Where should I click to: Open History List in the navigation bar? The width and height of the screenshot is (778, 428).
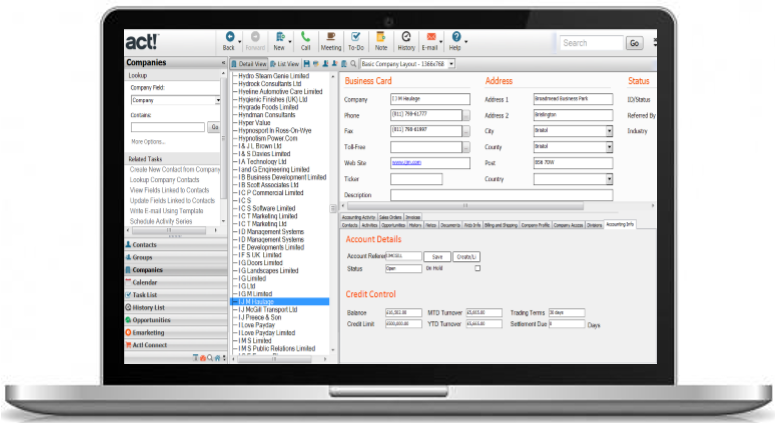pyautogui.click(x=176, y=307)
